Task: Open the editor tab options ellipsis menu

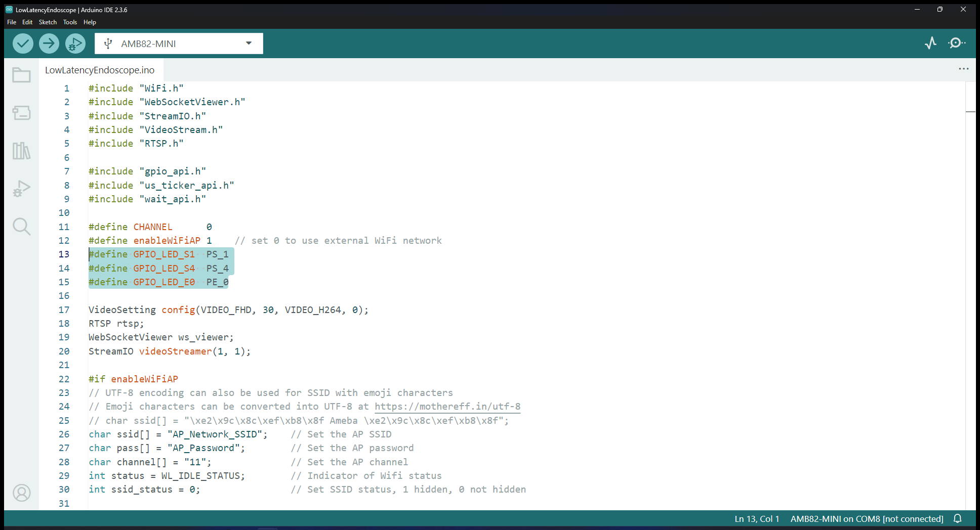Action: 963,69
